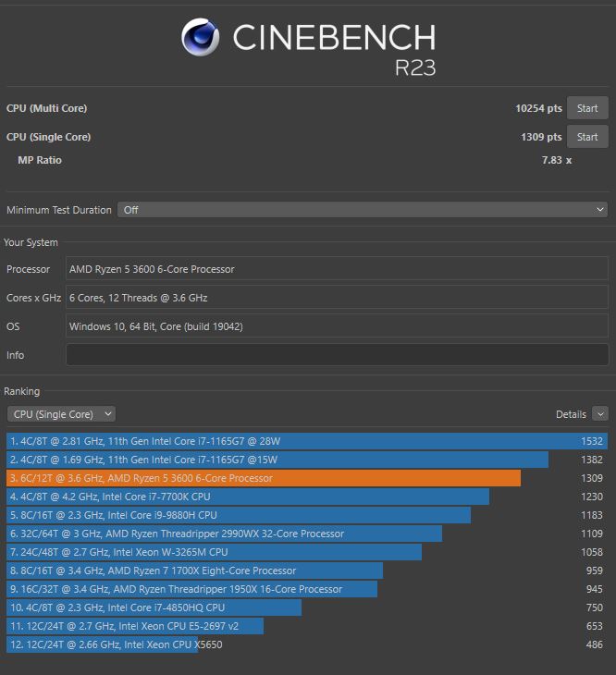Click the Info input field
The image size is (616, 675).
337,355
